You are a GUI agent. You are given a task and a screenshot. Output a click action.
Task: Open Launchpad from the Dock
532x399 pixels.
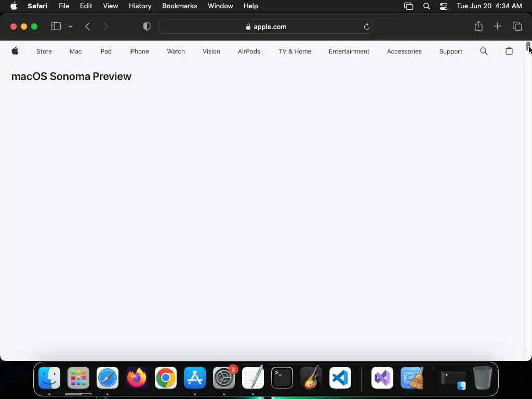tap(78, 378)
